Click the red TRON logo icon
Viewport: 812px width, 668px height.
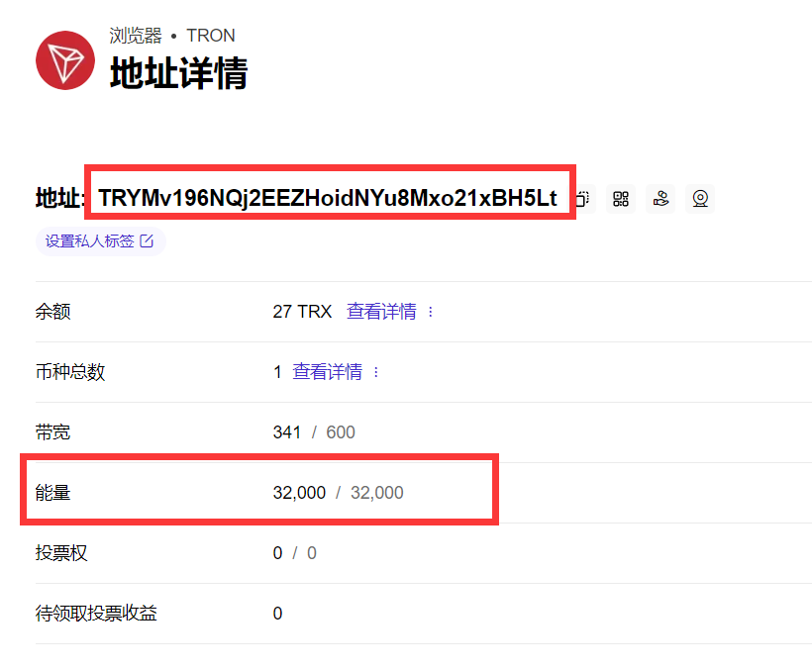point(65,60)
